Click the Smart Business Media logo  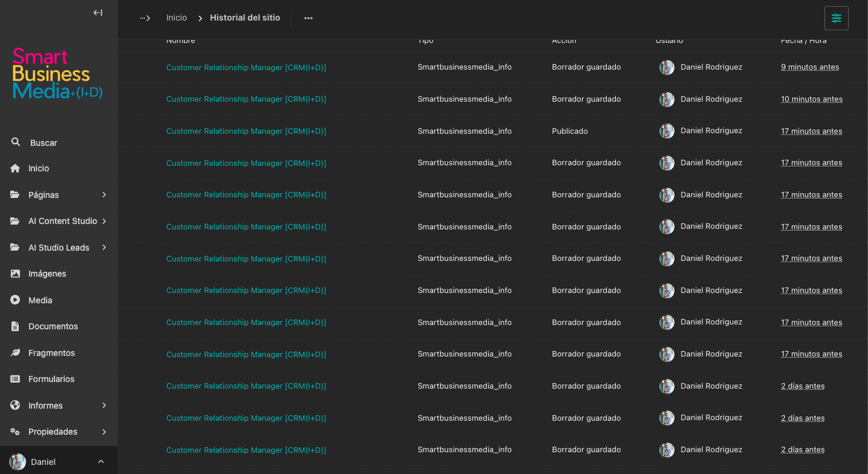click(x=57, y=74)
